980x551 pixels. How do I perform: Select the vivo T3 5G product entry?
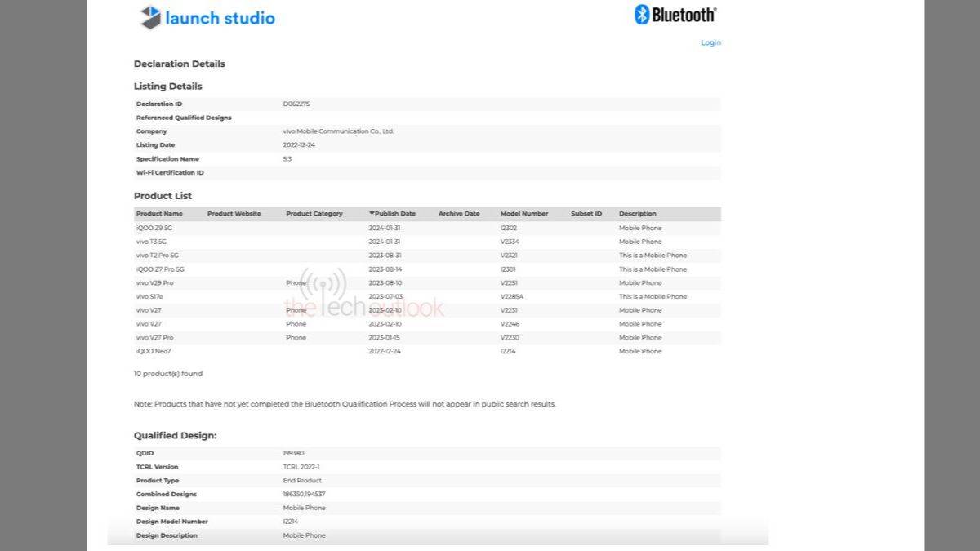[152, 242]
